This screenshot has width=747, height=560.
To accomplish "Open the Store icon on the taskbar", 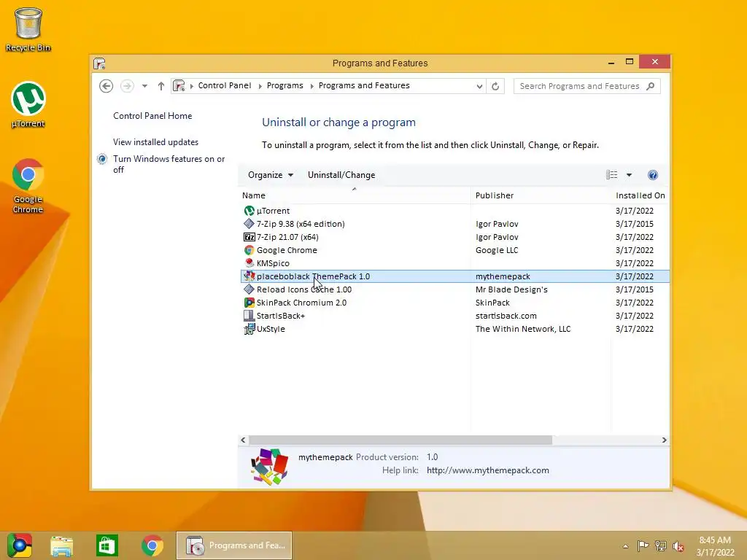I will tap(107, 545).
